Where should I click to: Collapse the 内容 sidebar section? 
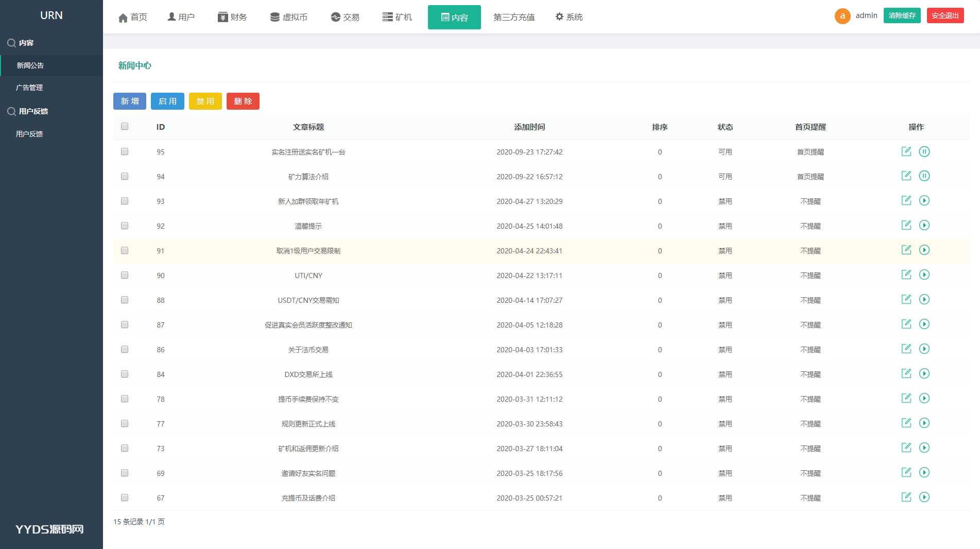point(26,43)
